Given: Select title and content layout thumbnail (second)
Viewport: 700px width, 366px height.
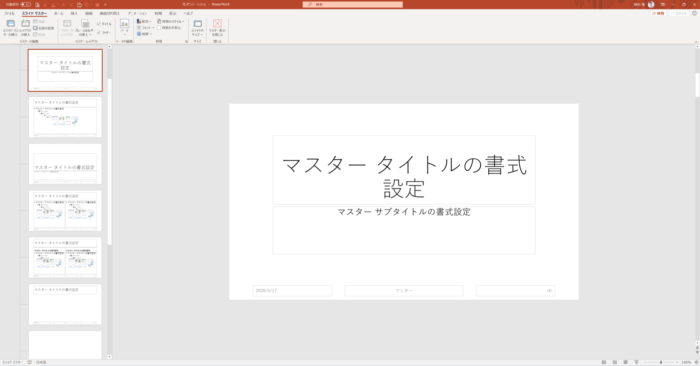Looking at the screenshot, I should point(65,117).
